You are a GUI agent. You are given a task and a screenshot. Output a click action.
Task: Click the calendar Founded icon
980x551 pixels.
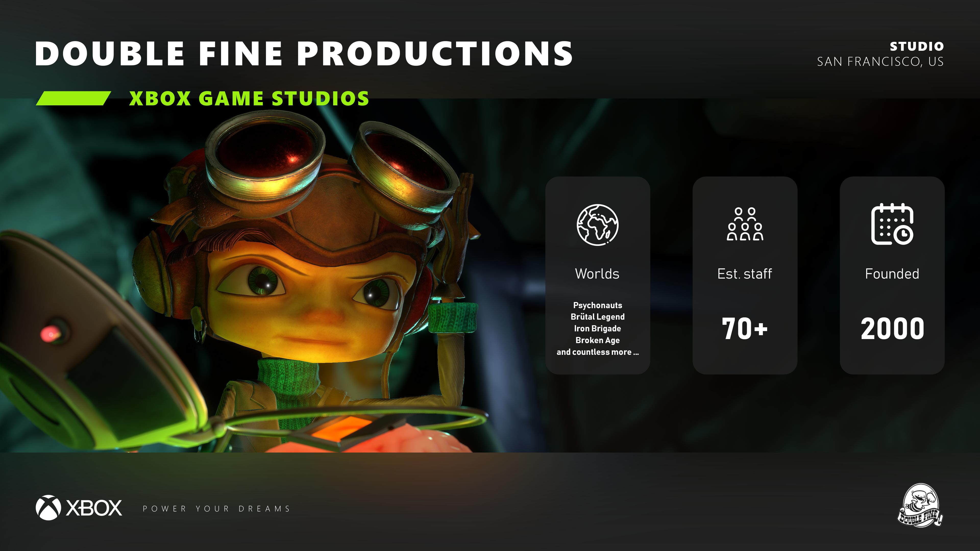click(x=892, y=224)
